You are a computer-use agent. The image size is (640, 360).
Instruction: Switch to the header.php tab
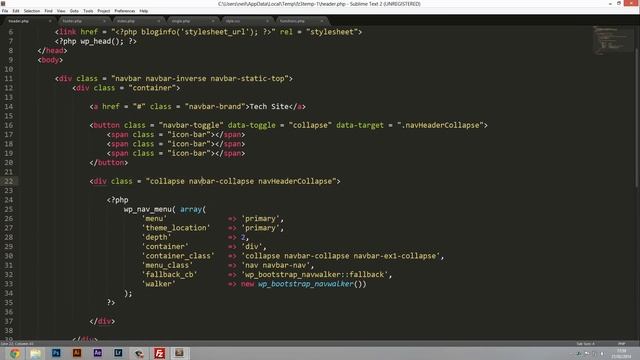coord(28,21)
